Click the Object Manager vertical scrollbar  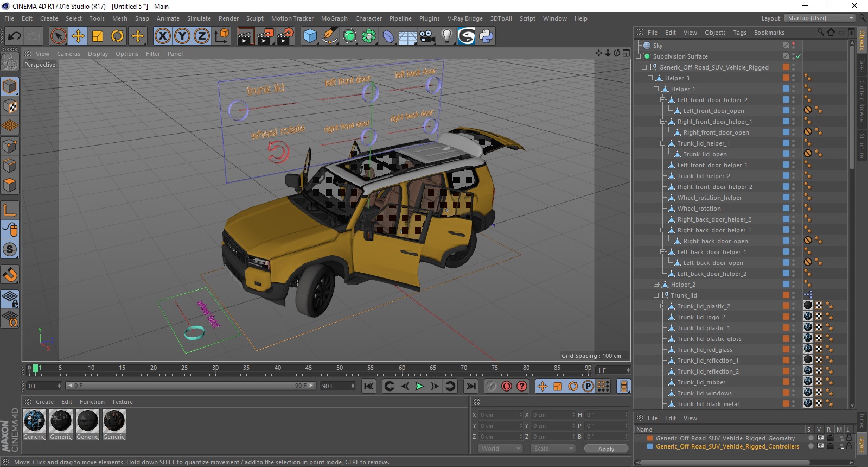pyautogui.click(x=852, y=109)
